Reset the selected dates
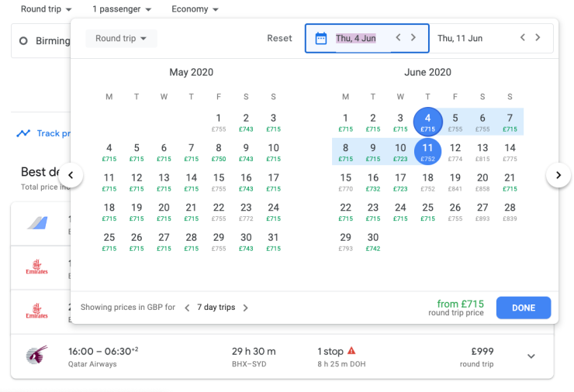 click(x=279, y=38)
